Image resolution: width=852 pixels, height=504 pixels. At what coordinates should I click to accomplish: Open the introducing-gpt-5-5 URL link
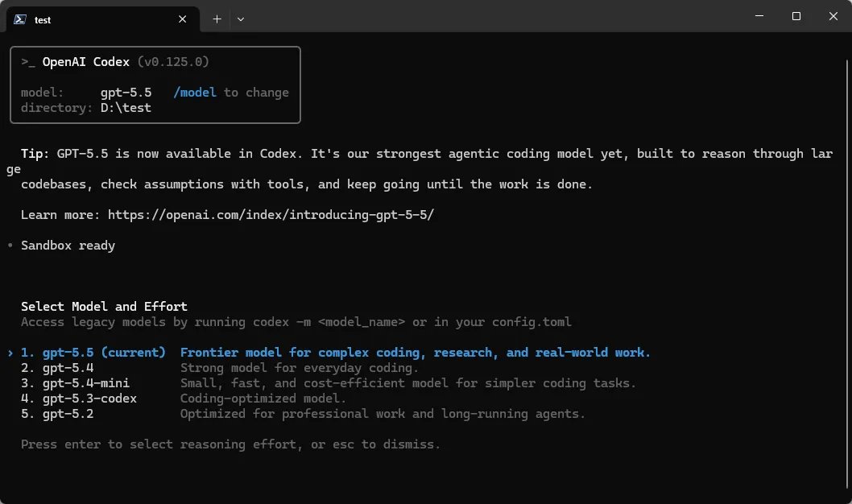click(x=271, y=214)
